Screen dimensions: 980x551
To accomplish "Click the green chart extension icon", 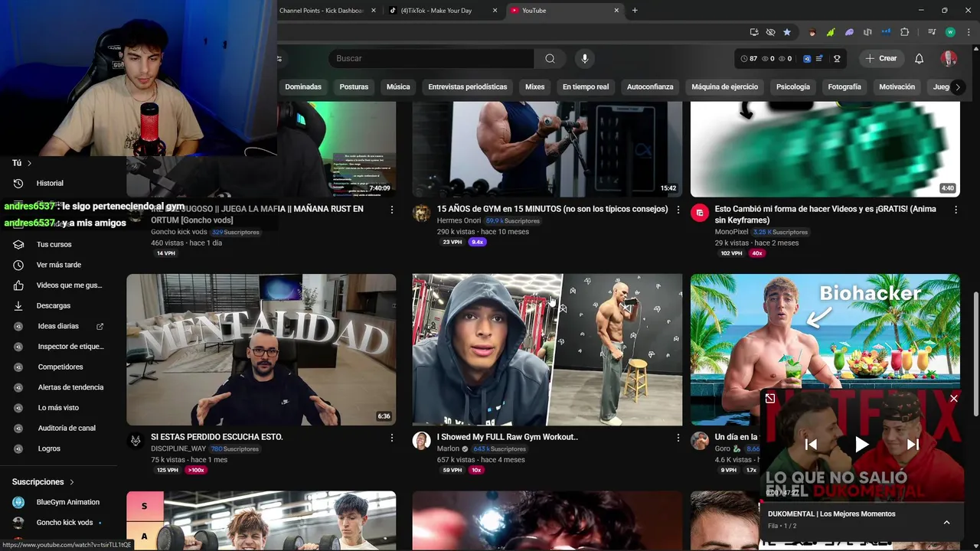I will (831, 32).
